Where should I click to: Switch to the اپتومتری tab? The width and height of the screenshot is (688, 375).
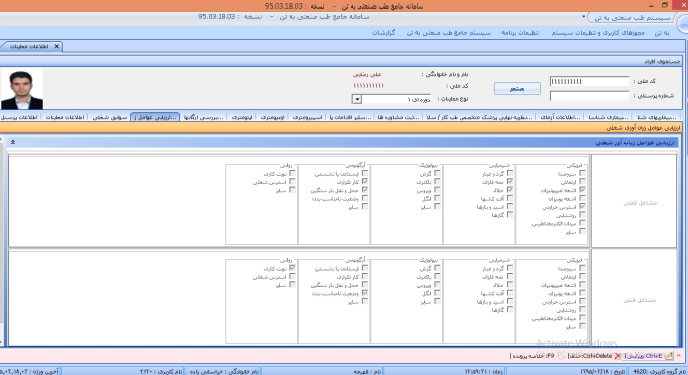242,117
